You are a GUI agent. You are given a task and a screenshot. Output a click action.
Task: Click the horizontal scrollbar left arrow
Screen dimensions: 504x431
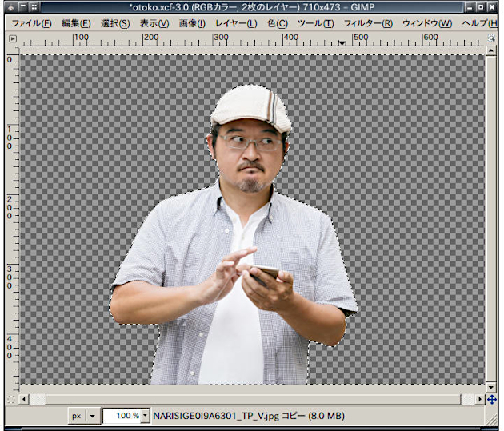[24, 399]
